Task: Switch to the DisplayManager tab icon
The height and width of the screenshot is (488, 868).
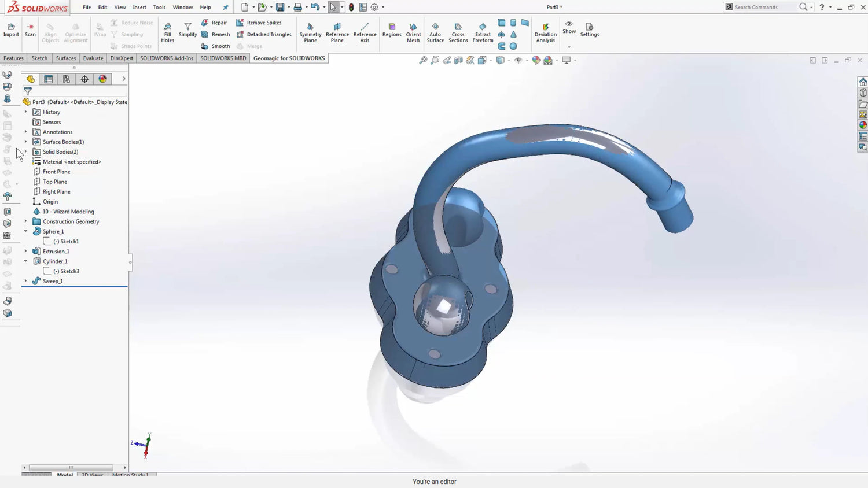Action: pyautogui.click(x=103, y=79)
